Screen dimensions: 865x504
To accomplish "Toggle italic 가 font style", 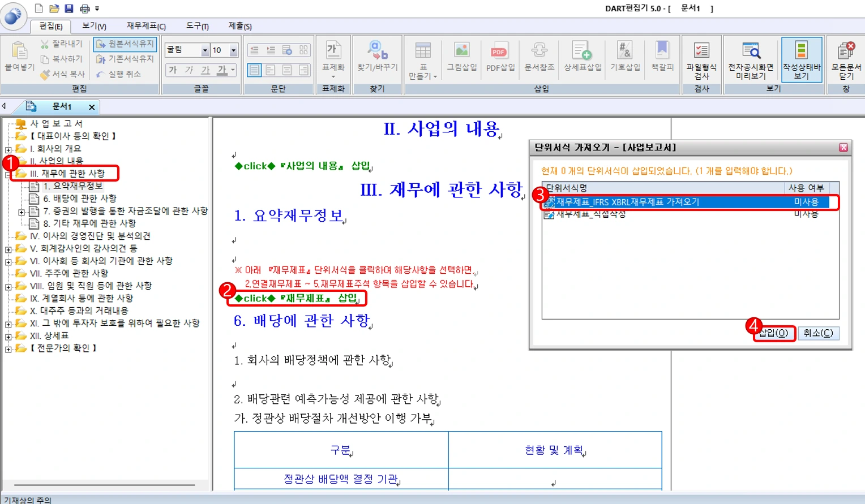I will pyautogui.click(x=189, y=70).
